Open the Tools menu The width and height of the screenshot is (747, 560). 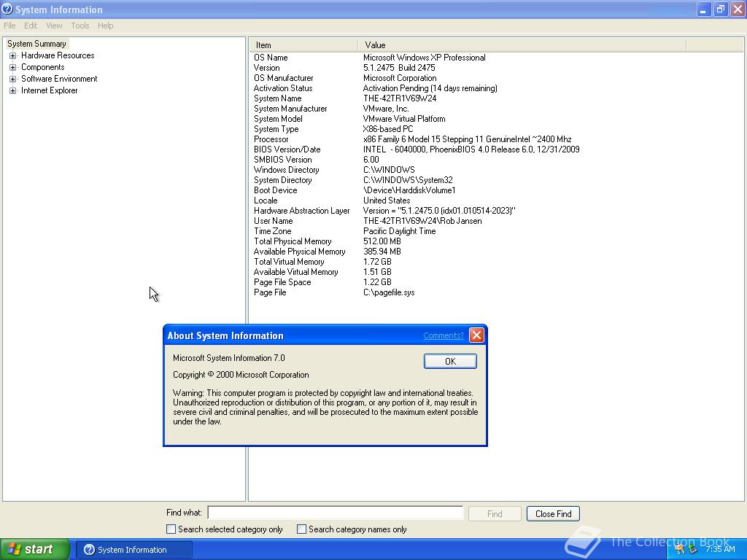[80, 26]
